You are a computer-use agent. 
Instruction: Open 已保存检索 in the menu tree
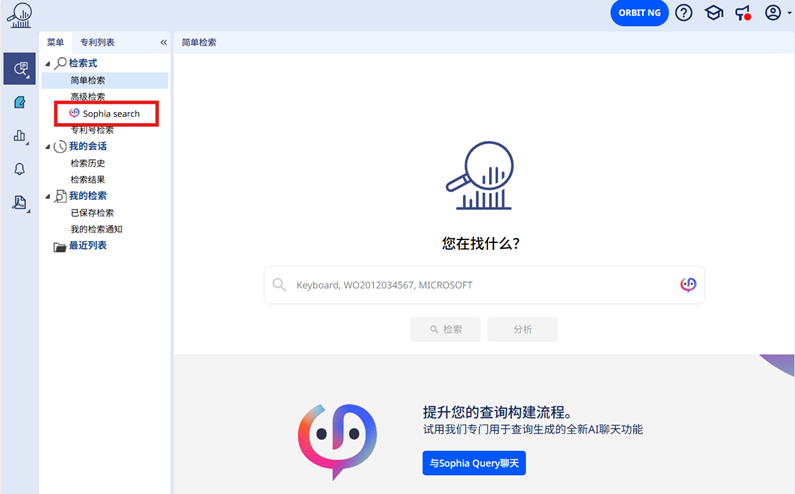pos(92,213)
